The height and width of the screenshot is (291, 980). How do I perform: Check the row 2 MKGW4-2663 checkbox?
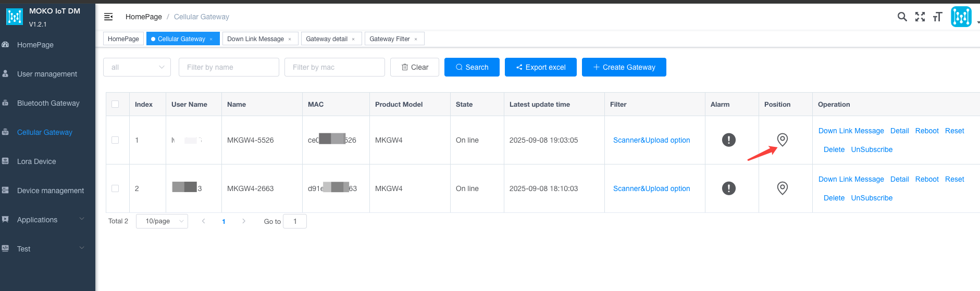(115, 188)
